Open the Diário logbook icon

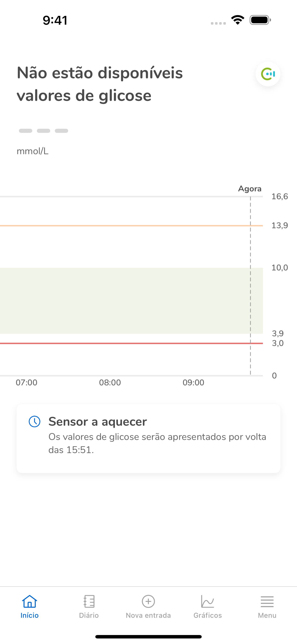click(x=89, y=601)
